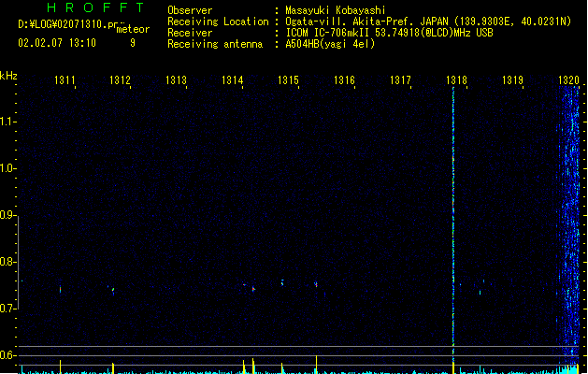Click the word 'meteor' above the count
588x374 pixels.
pyautogui.click(x=133, y=29)
